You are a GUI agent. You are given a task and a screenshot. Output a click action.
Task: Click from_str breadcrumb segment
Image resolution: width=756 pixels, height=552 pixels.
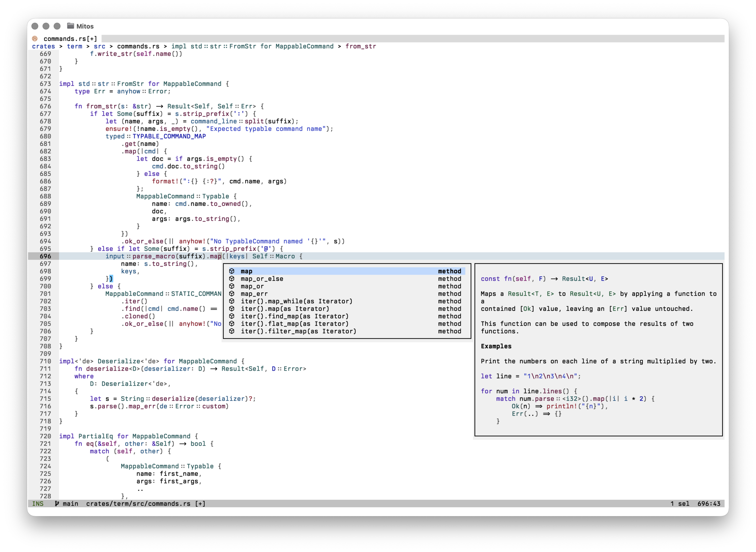point(361,46)
